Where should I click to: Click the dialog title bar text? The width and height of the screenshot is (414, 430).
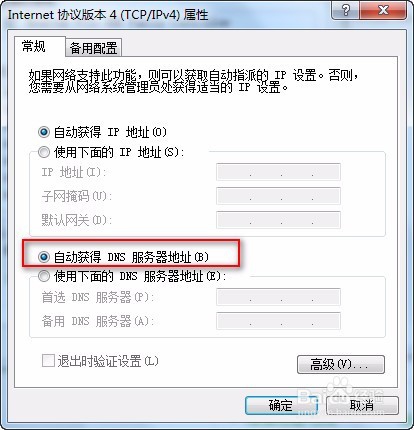pyautogui.click(x=108, y=15)
